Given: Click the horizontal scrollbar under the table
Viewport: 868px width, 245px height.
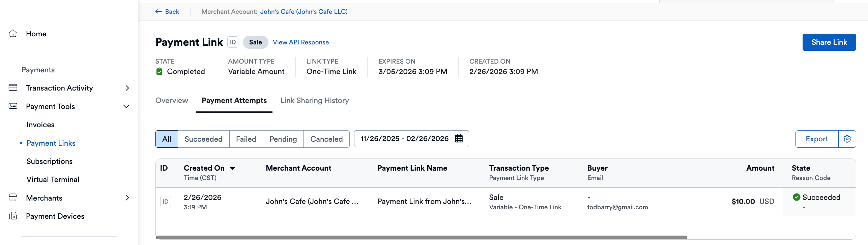Looking at the screenshot, I should (421, 237).
